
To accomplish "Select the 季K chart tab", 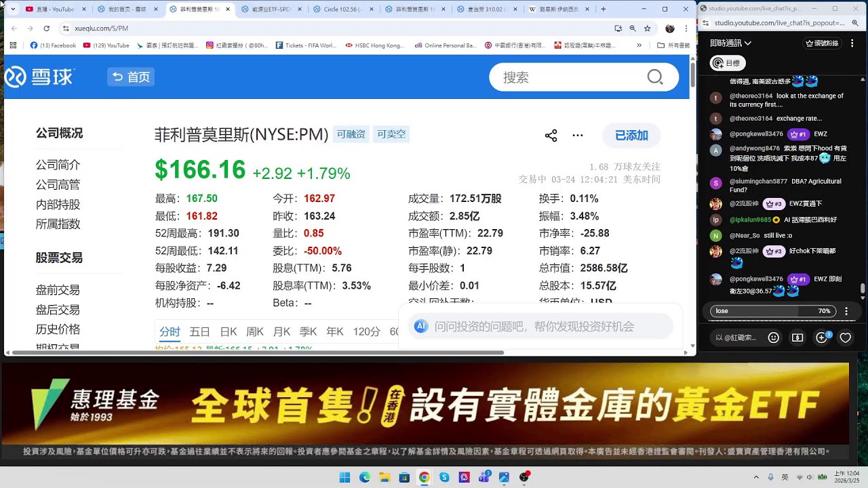I will (x=308, y=331).
